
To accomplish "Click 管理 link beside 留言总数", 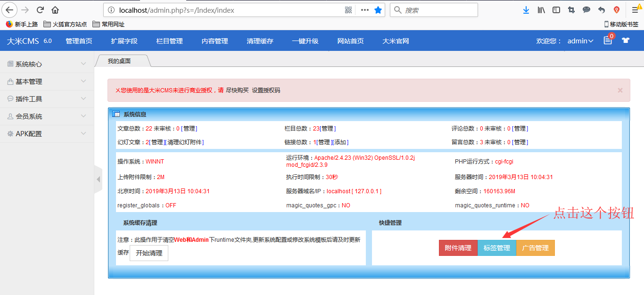I will click(520, 142).
